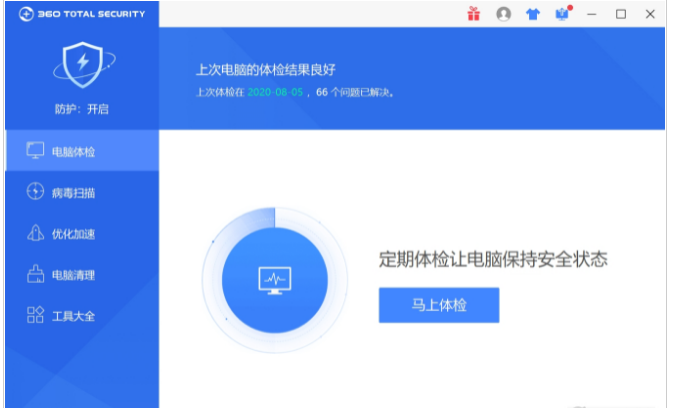Click the monitor icon beside 电脑体检
The height and width of the screenshot is (408, 680).
(35, 150)
